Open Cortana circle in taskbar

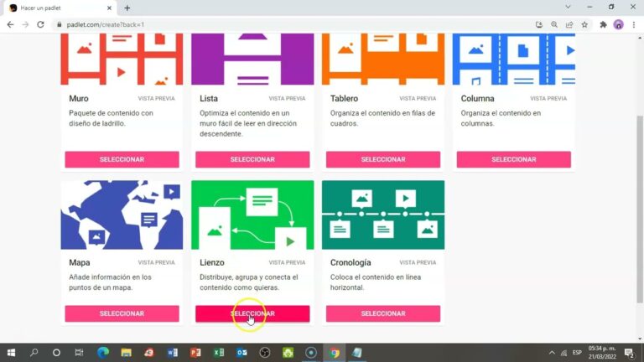click(56, 353)
